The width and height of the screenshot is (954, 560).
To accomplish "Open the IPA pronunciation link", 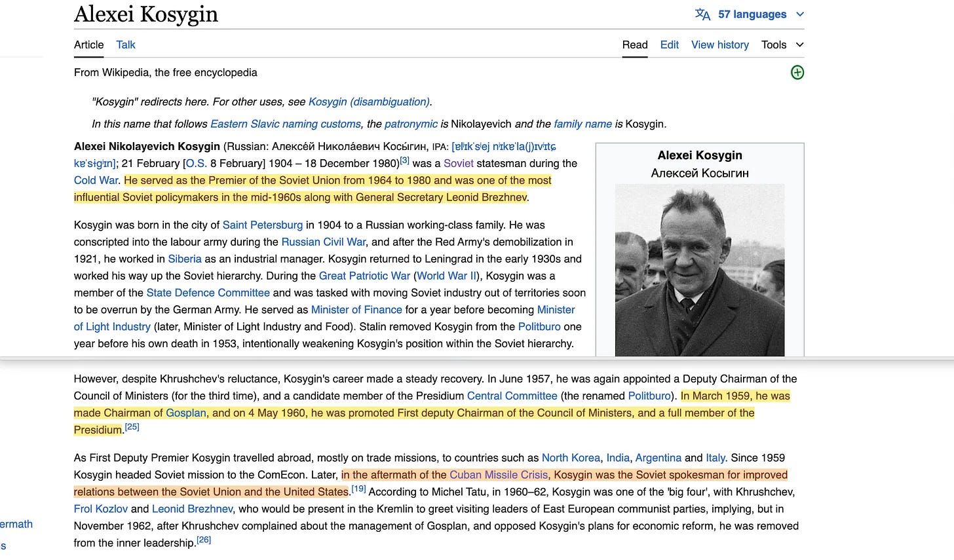I will point(504,147).
